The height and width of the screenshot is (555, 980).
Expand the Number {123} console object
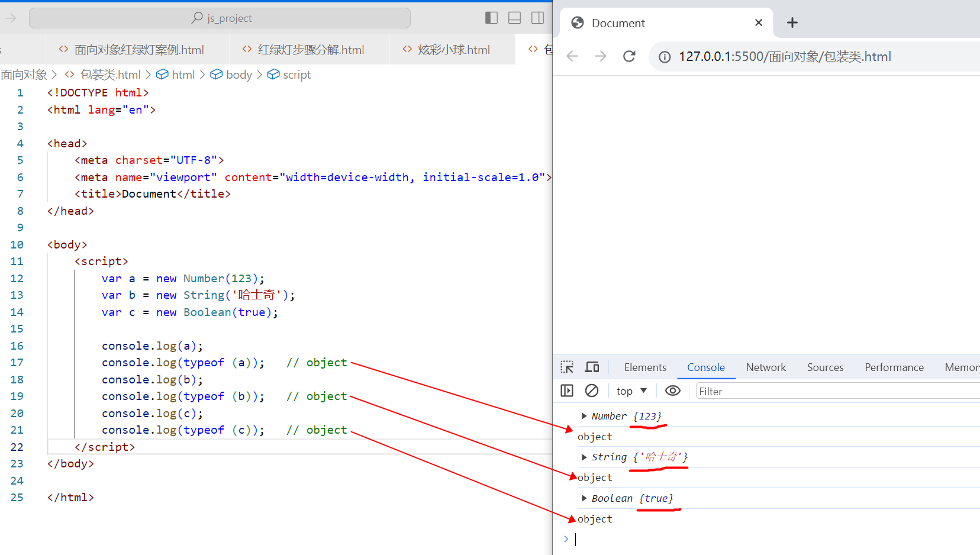coord(584,416)
